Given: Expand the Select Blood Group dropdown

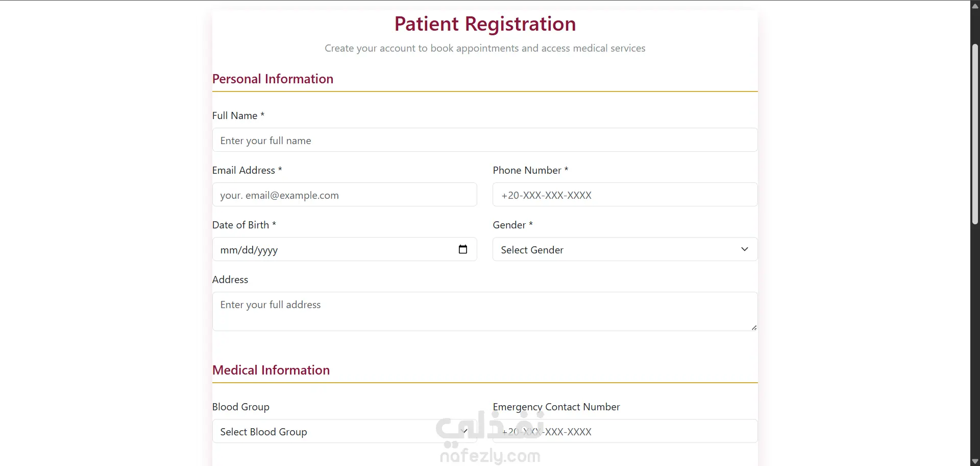Looking at the screenshot, I should pos(345,431).
